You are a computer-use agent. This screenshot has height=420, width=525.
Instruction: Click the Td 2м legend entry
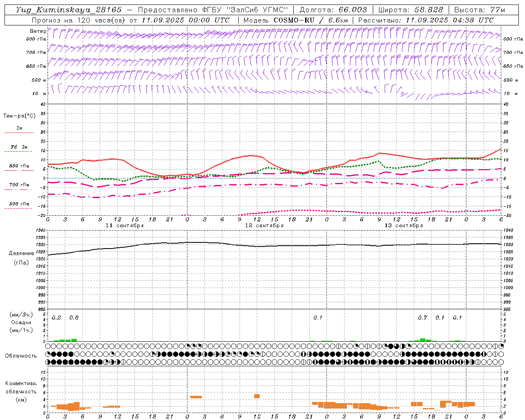[x=19, y=147]
